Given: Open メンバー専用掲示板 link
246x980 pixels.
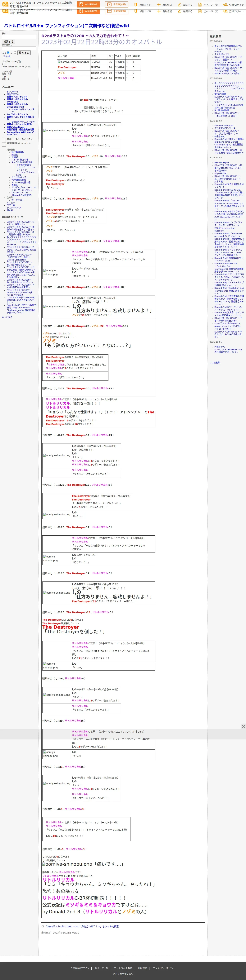Looking at the screenshot, I should pyautogui.click(x=21, y=183).
